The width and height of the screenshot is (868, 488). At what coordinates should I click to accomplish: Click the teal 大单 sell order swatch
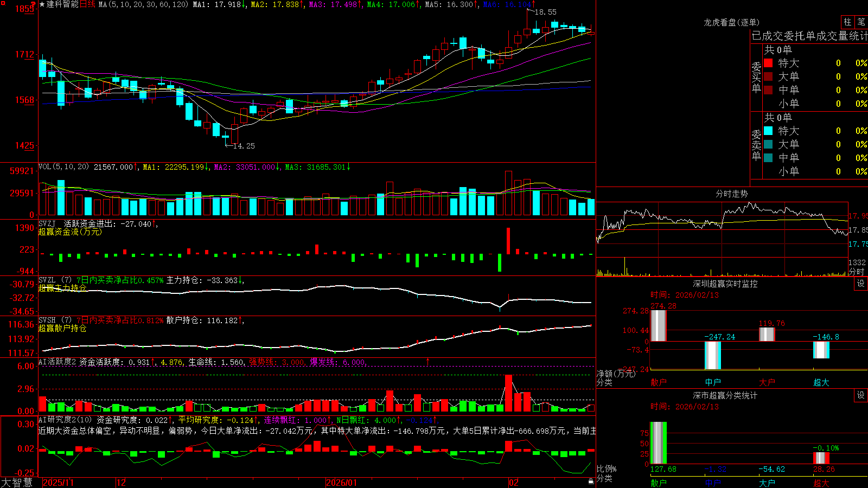tap(768, 144)
